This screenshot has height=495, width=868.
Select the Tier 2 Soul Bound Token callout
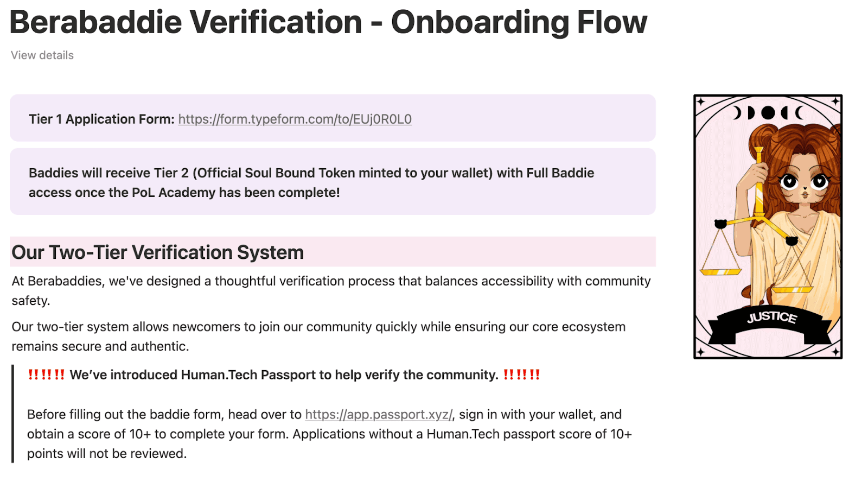(333, 182)
